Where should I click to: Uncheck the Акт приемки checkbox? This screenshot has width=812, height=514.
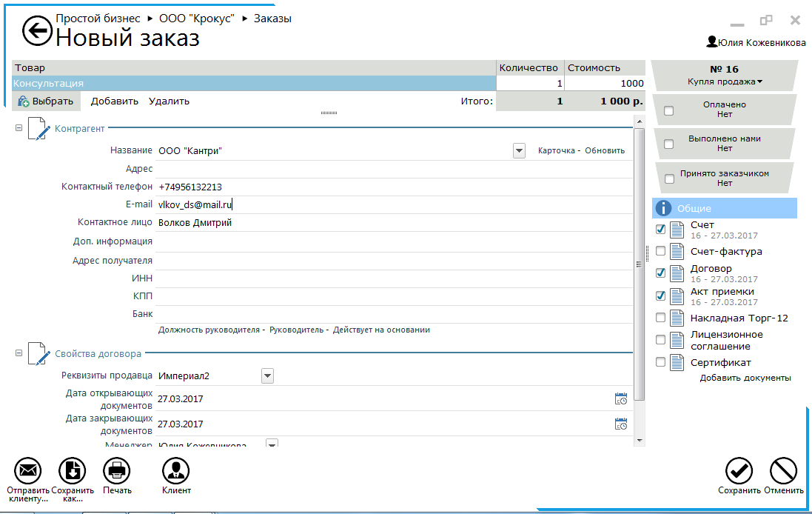tap(660, 296)
